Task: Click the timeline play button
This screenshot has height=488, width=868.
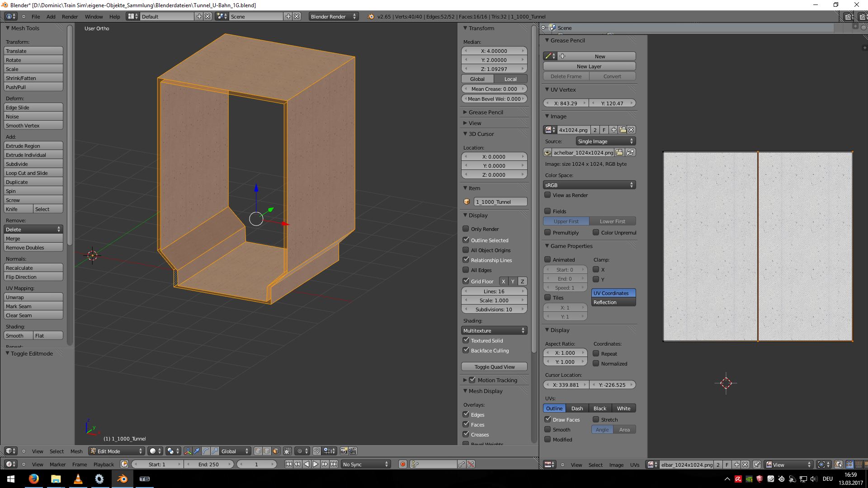Action: click(316, 464)
